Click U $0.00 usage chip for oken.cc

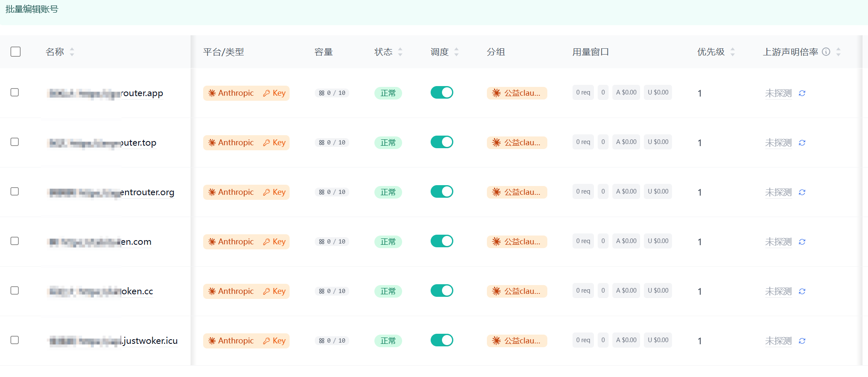(x=658, y=291)
